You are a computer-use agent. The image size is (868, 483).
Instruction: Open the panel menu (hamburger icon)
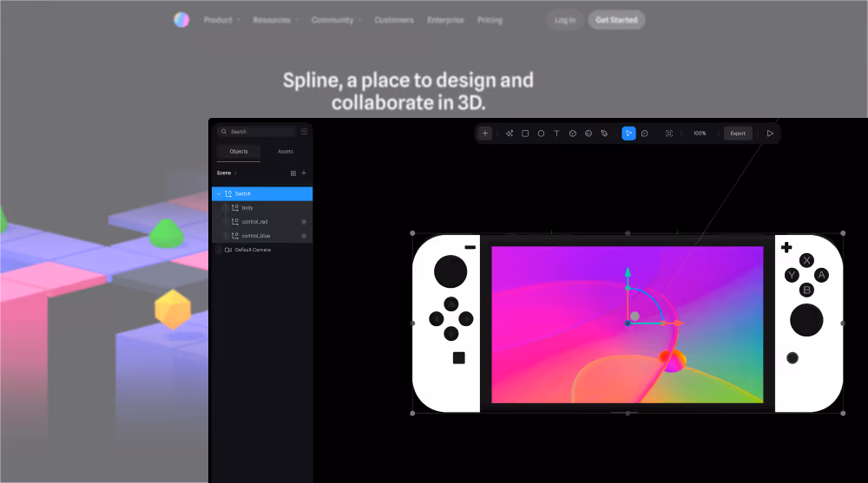[x=304, y=132]
